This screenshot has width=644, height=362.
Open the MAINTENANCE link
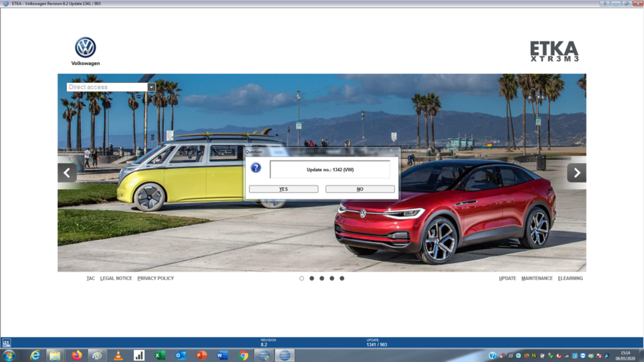coord(537,278)
